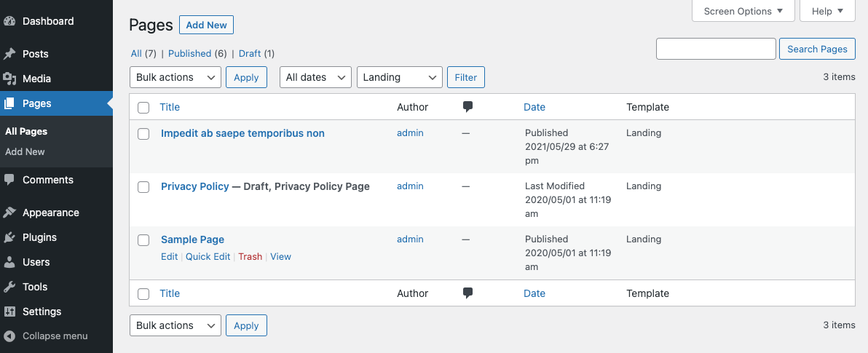Click the Pages sidebar icon
The image size is (868, 353).
(9, 103)
